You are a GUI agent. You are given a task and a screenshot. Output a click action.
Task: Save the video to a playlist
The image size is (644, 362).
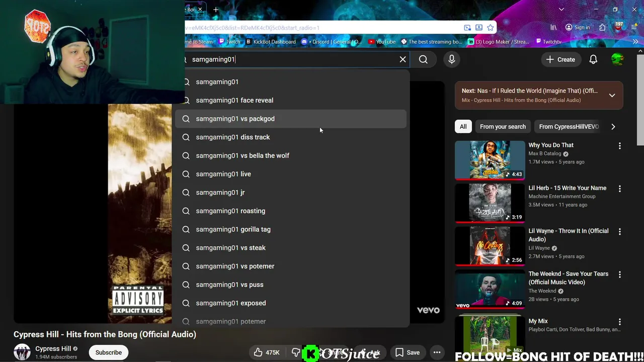[408, 352]
